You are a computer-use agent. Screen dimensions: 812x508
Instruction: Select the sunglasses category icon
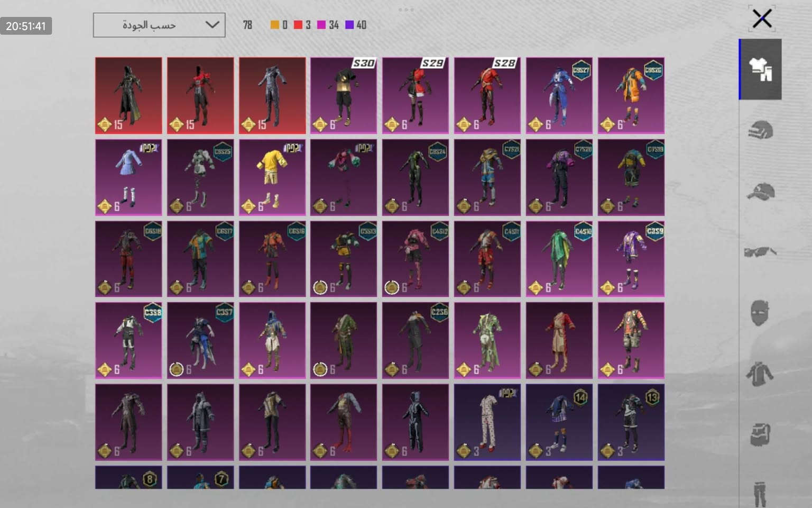[760, 252]
